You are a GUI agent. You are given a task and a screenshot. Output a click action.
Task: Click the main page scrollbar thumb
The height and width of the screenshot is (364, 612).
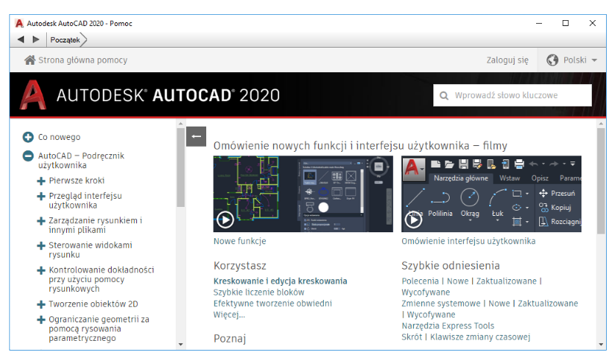pos(601,181)
